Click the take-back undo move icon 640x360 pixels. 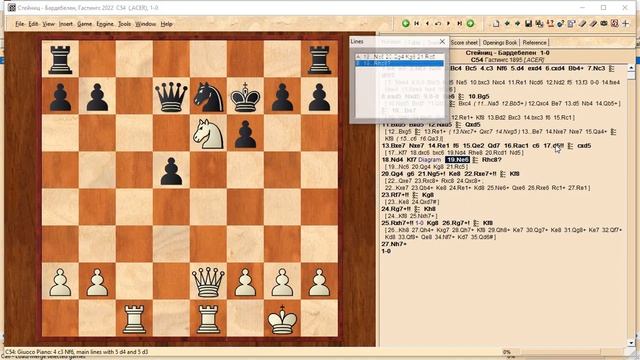coord(438,24)
